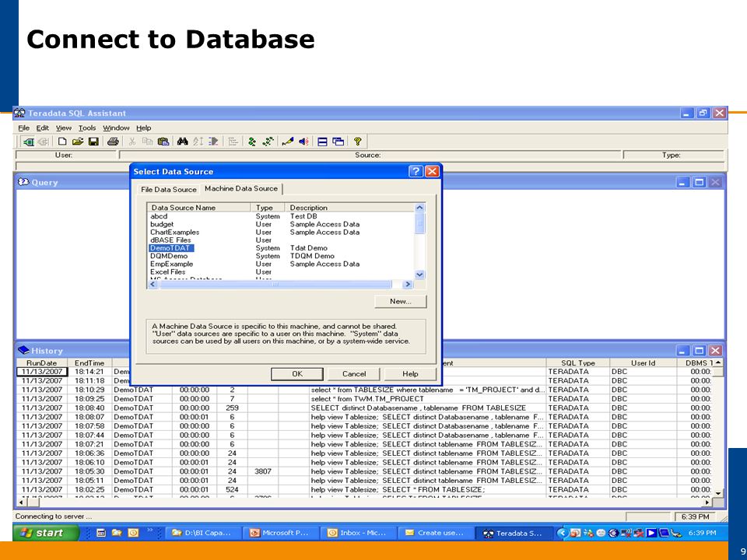The image size is (747, 560).
Task: Open the View menu
Action: tap(64, 128)
